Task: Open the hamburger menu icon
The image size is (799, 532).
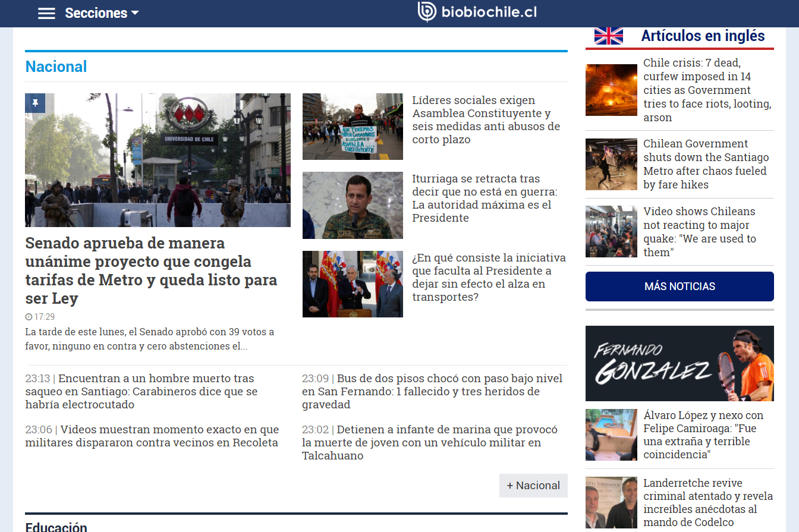Action: 46,13
